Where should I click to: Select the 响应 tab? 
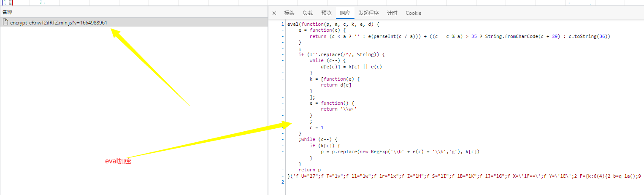tap(345, 13)
